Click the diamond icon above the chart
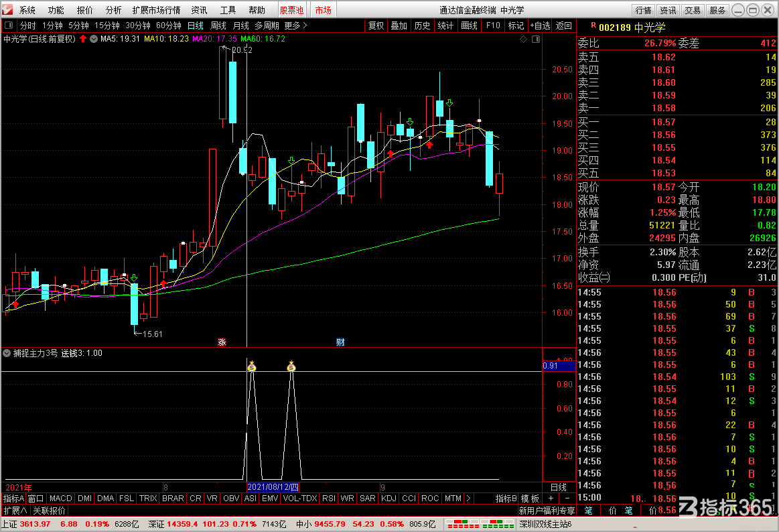The width and height of the screenshot is (779, 532). (x=523, y=40)
